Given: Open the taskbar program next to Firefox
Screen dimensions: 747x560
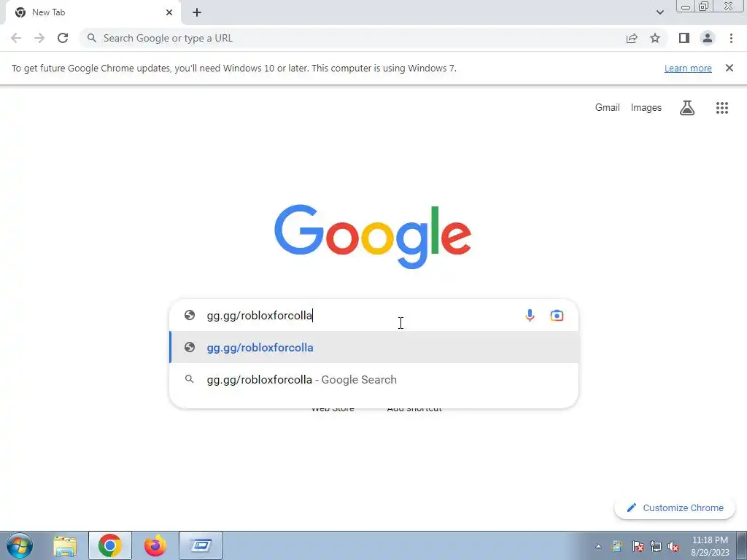Looking at the screenshot, I should (201, 545).
